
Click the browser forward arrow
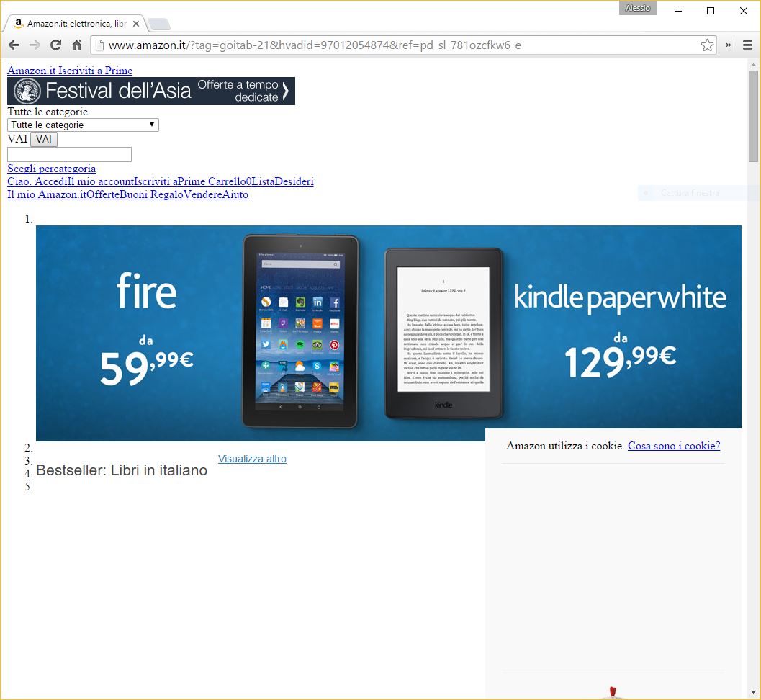point(35,45)
